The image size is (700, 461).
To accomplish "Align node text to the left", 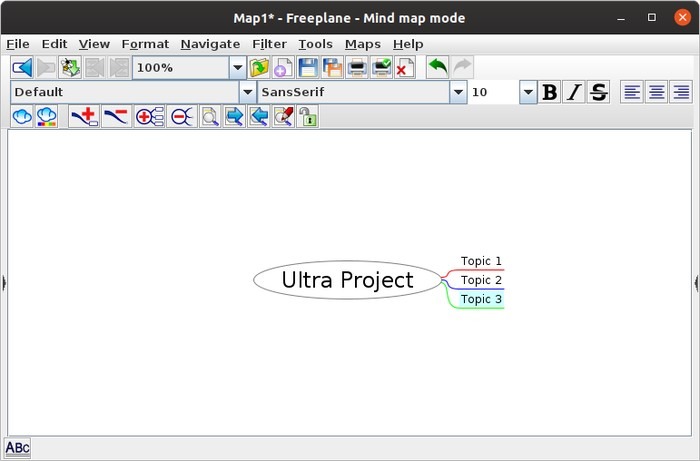I will pos(632,92).
